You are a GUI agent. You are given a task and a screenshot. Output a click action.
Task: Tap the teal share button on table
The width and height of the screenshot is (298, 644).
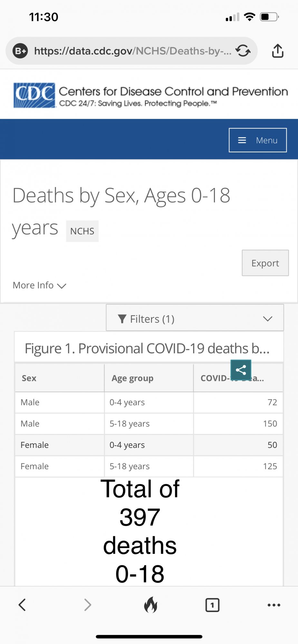tap(241, 370)
